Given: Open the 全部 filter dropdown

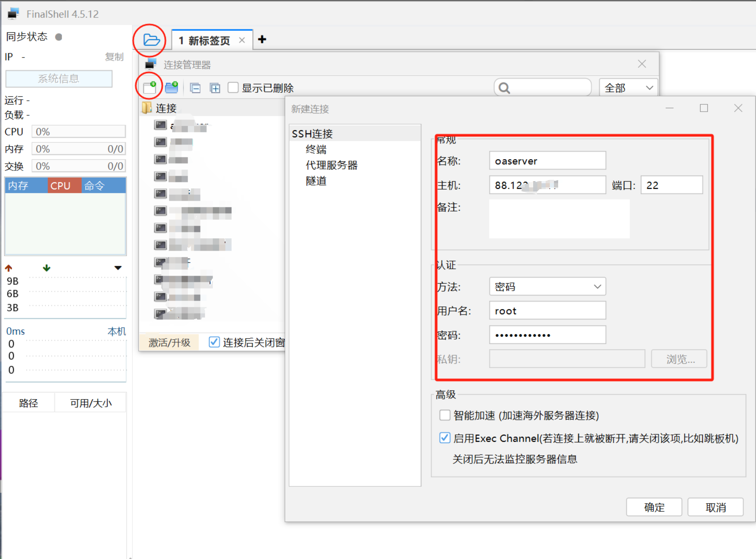Looking at the screenshot, I should (x=628, y=88).
